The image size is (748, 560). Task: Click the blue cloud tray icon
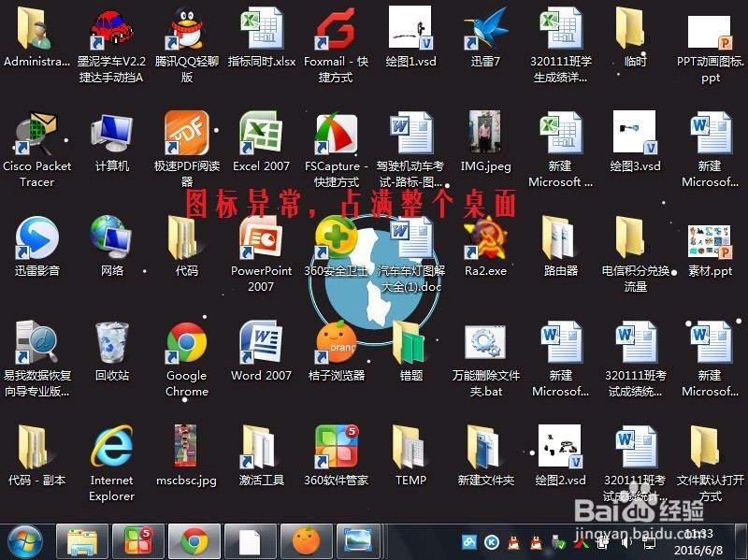[x=469, y=542]
